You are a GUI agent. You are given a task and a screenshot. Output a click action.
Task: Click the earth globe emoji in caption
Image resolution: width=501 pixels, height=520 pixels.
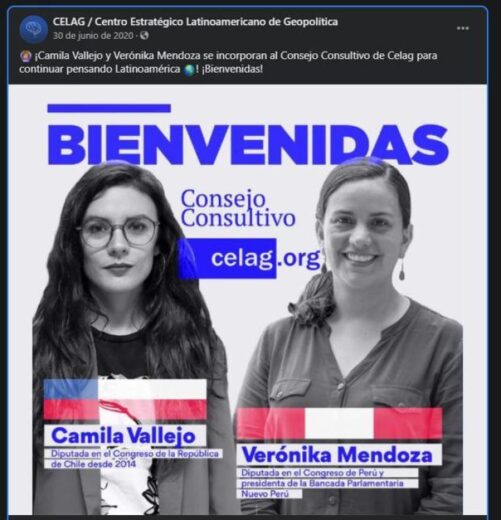(x=189, y=70)
